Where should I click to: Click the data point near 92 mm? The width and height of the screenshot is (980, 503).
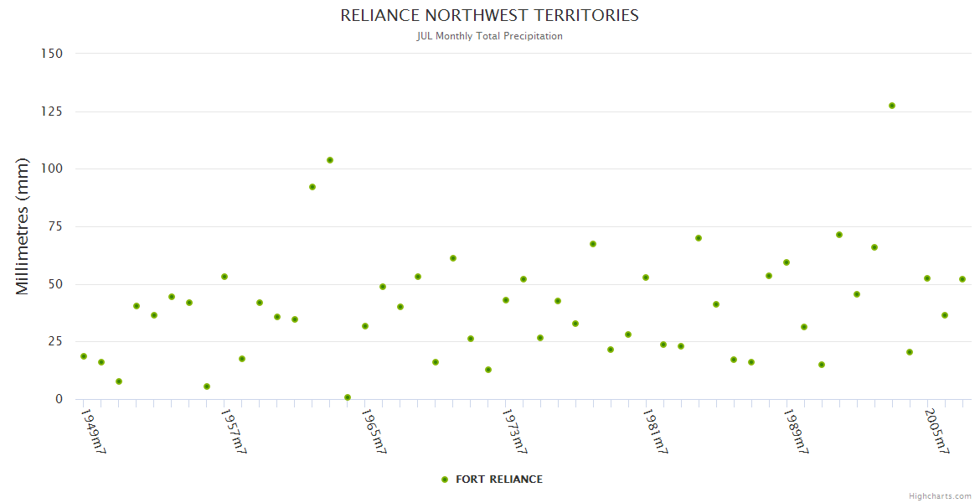click(x=312, y=187)
